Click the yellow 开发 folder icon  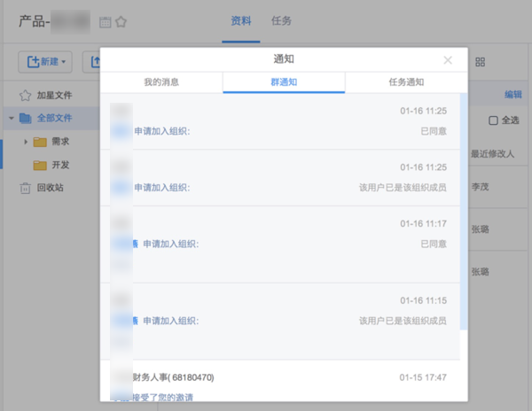(x=40, y=166)
